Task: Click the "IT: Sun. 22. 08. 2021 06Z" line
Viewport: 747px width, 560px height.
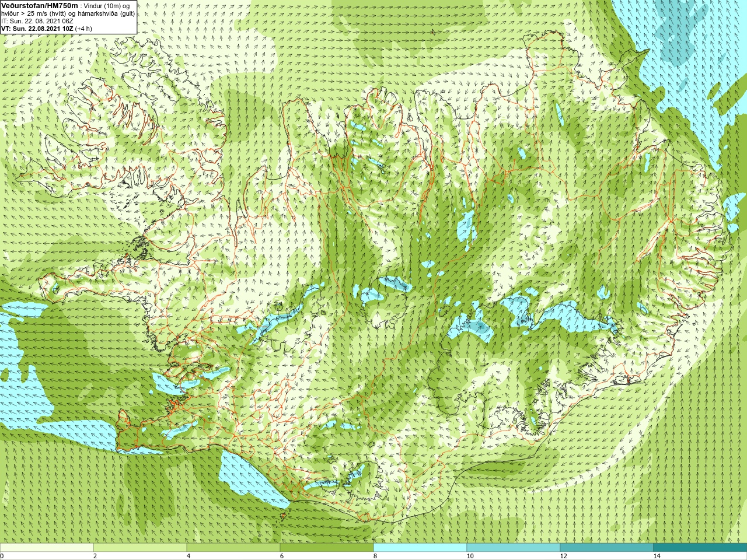Action: 37,21
